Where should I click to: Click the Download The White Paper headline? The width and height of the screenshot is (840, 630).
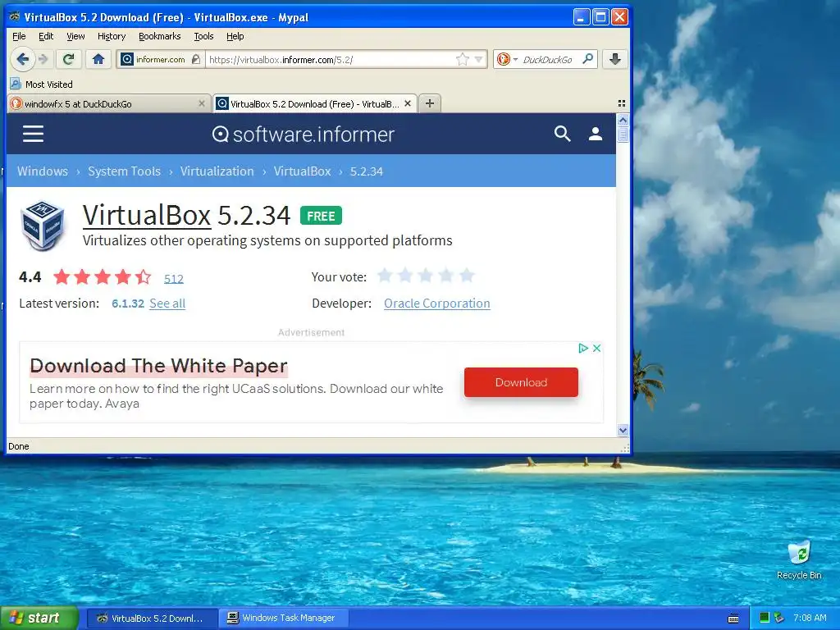click(159, 366)
